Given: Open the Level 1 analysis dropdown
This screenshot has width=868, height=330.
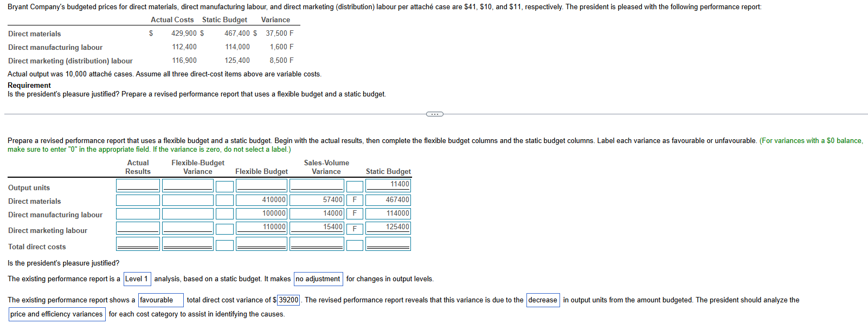Looking at the screenshot, I should [137, 279].
